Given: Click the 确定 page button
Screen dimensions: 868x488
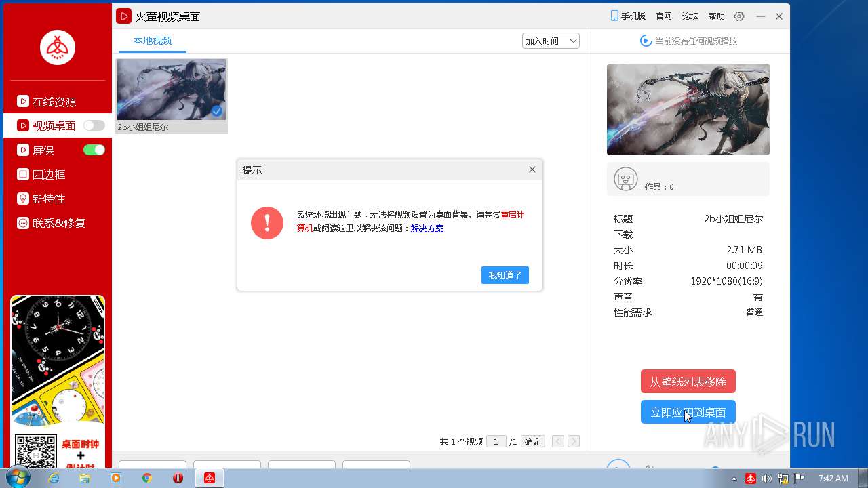Looking at the screenshot, I should click(533, 441).
